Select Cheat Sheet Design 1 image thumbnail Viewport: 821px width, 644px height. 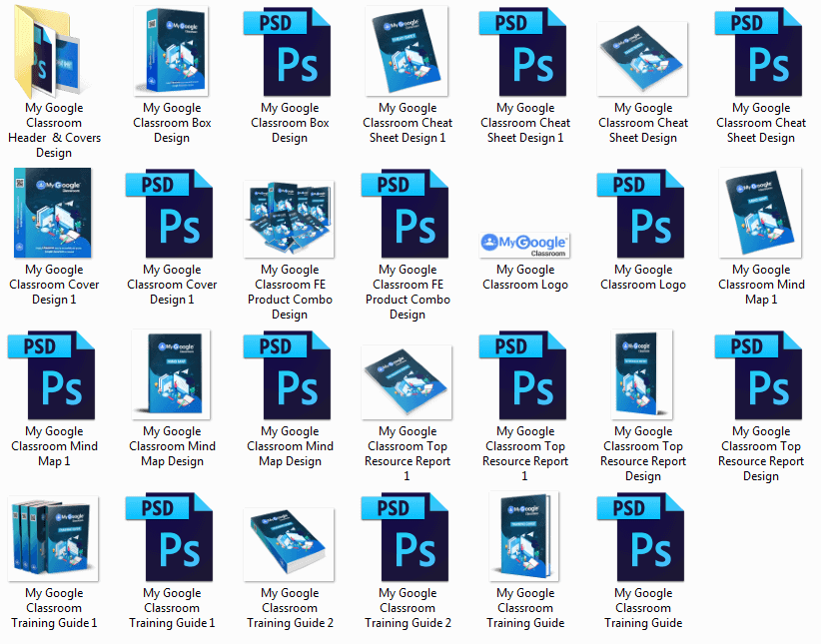(407, 51)
